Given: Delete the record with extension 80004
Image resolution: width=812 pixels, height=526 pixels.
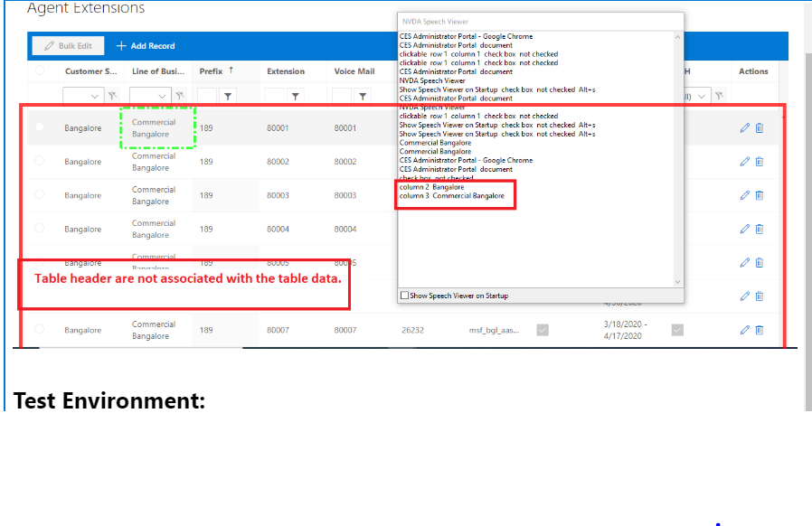Looking at the screenshot, I should pyautogui.click(x=760, y=229).
